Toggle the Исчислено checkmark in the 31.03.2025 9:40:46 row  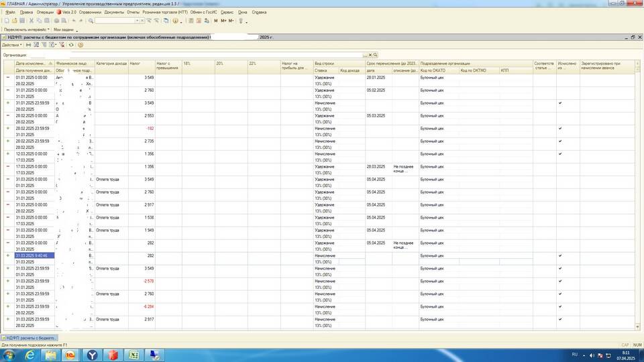[559, 255]
